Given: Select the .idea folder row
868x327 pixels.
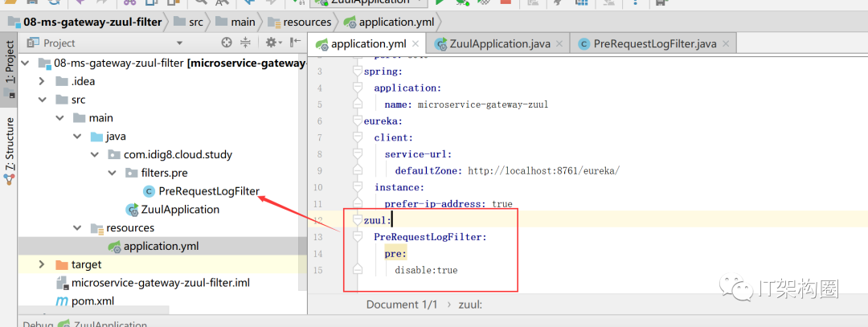Looking at the screenshot, I should click(162, 81).
